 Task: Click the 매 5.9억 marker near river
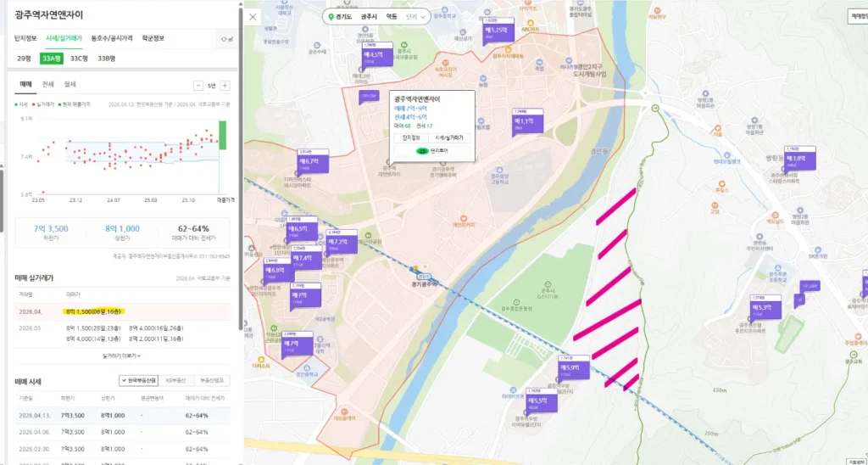569,367
